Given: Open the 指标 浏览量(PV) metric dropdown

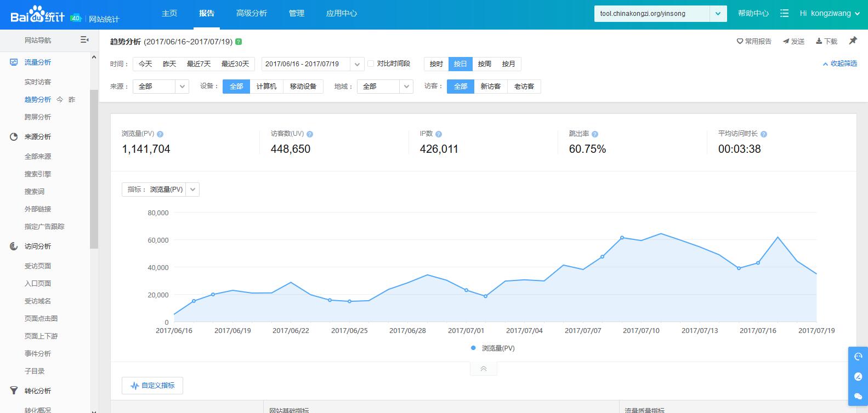Looking at the screenshot, I should point(160,190).
